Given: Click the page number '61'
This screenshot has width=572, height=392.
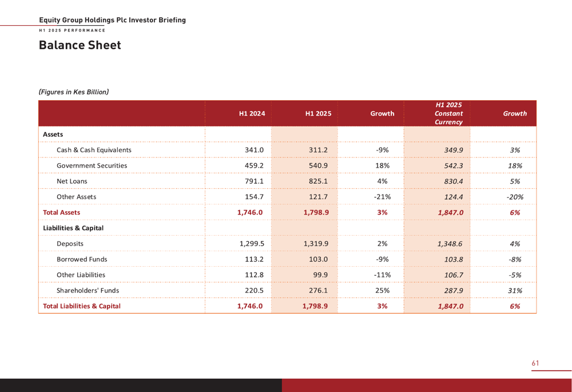Looking at the screenshot, I should point(535,363).
